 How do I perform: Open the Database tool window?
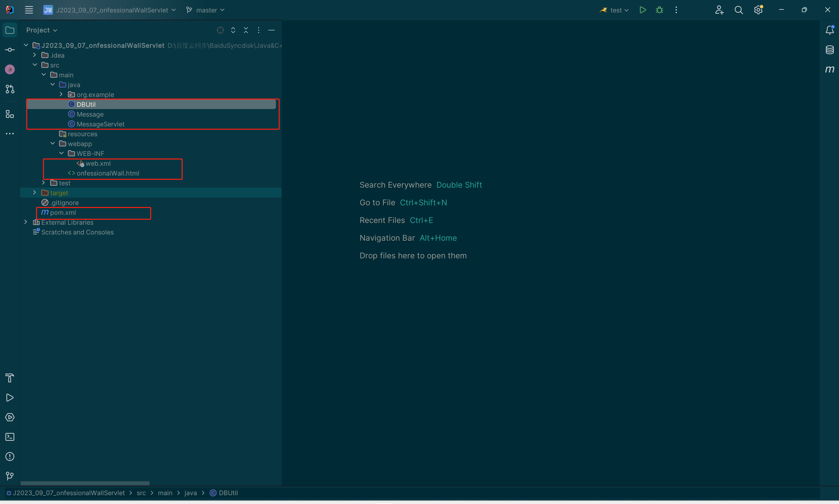point(829,50)
